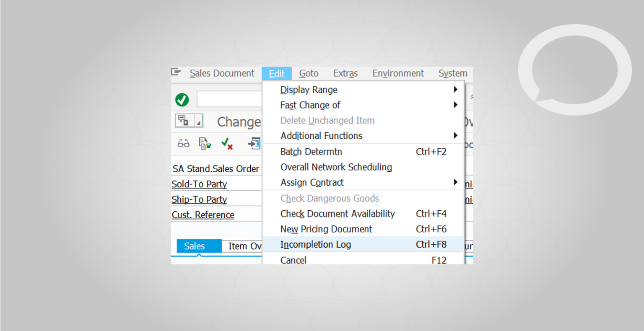Expand the Assign Contract submenu
This screenshot has height=331, width=644.
pyautogui.click(x=455, y=182)
